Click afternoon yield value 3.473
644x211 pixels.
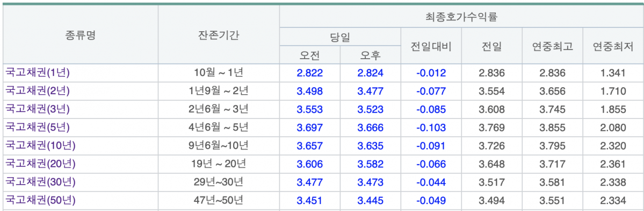point(371,182)
